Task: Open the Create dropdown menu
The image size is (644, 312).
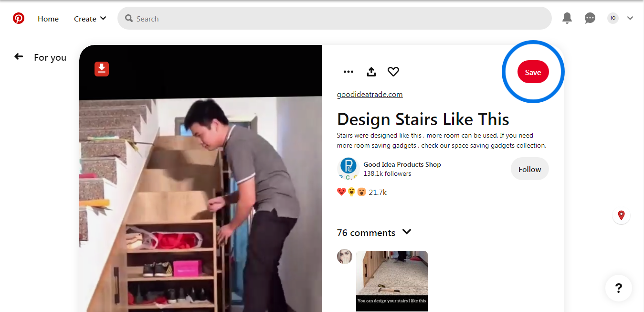Action: [90, 19]
